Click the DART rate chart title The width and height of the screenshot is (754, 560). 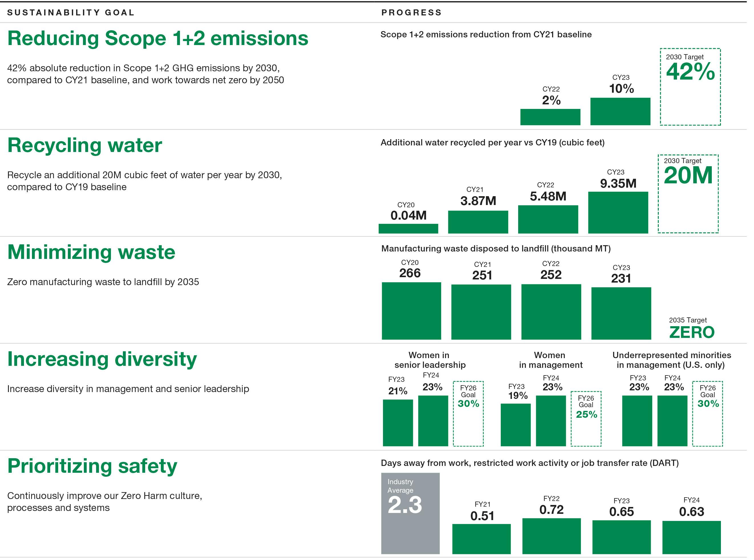point(530,463)
